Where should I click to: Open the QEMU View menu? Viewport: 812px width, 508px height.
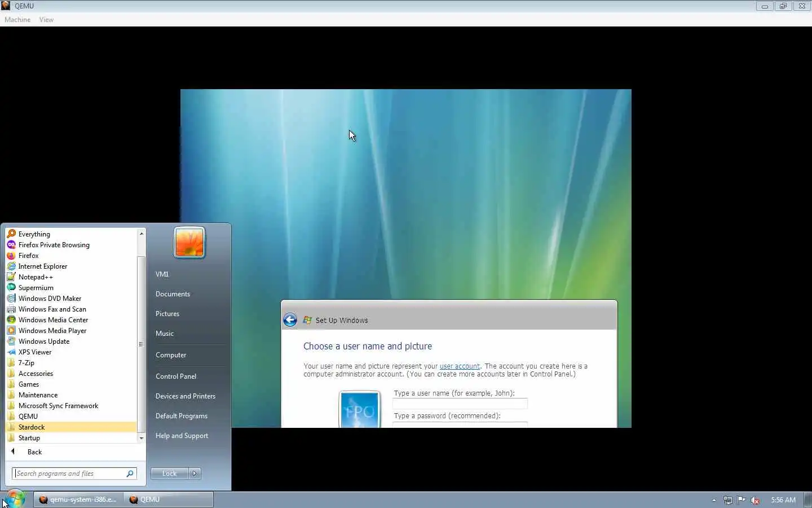point(46,20)
